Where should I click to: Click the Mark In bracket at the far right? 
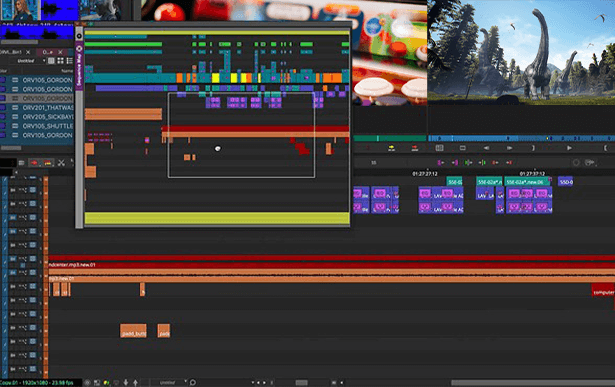coord(606,148)
